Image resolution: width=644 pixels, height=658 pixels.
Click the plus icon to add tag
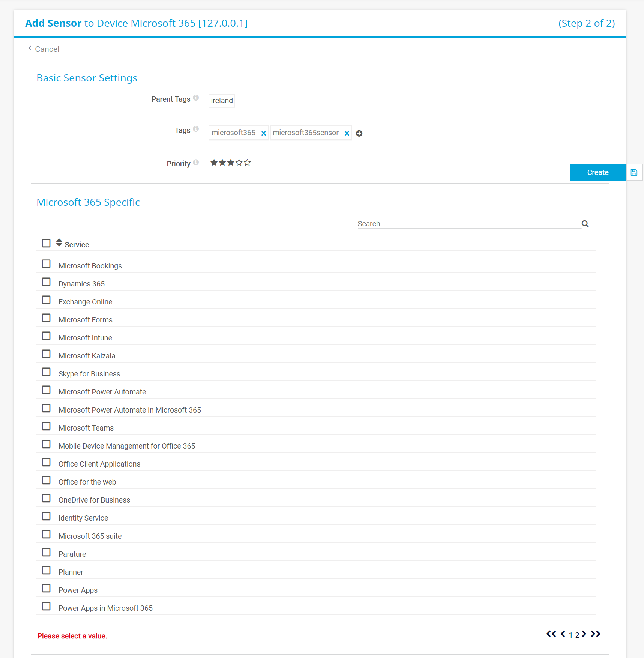point(359,133)
